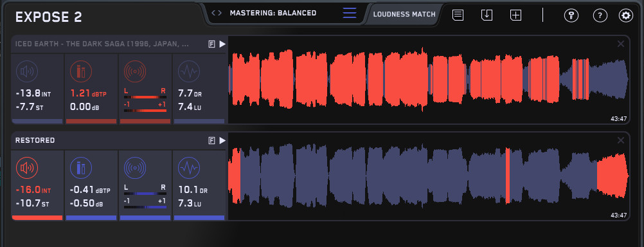Click the stereo field icon on the Restored track

pos(135,168)
